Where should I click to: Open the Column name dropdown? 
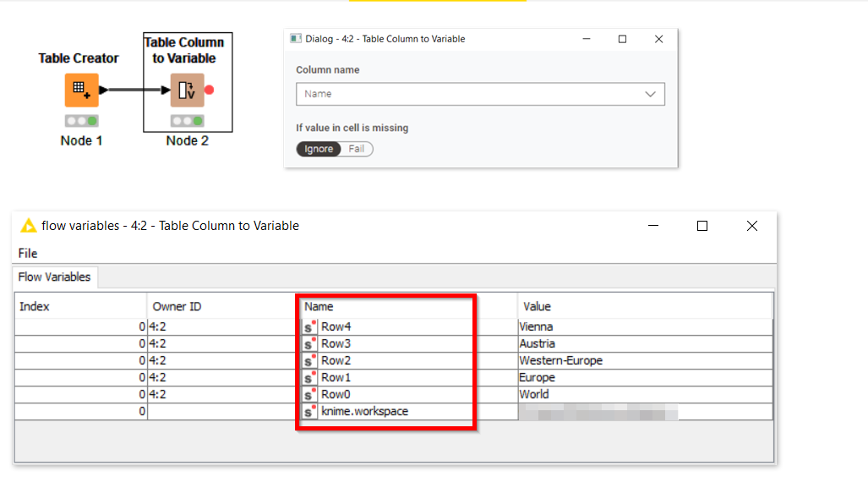(x=479, y=94)
